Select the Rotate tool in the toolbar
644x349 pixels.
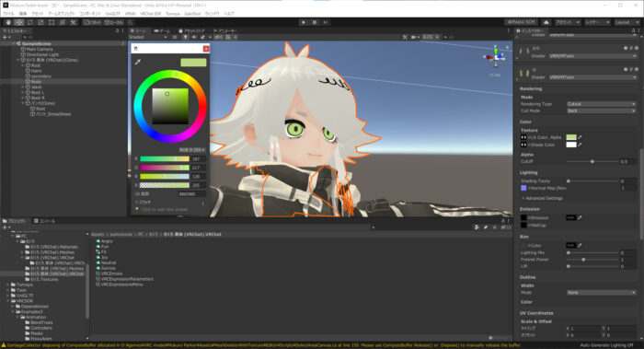[x=30, y=22]
